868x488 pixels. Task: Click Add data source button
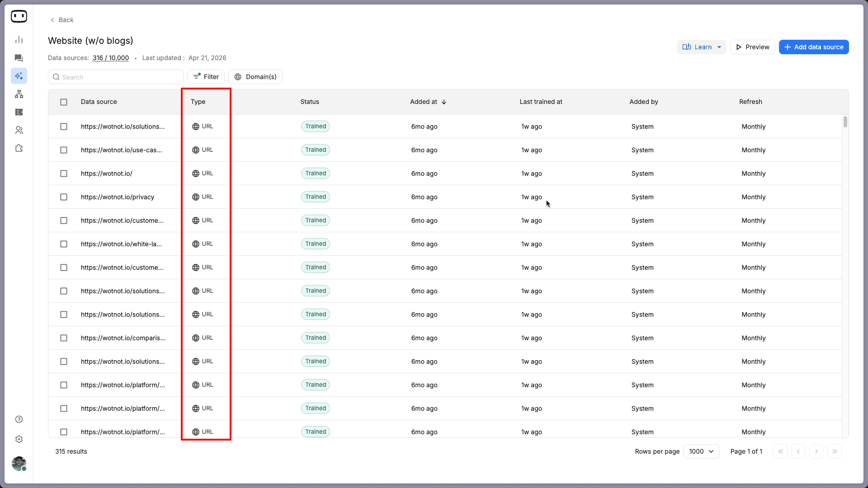[x=814, y=47]
